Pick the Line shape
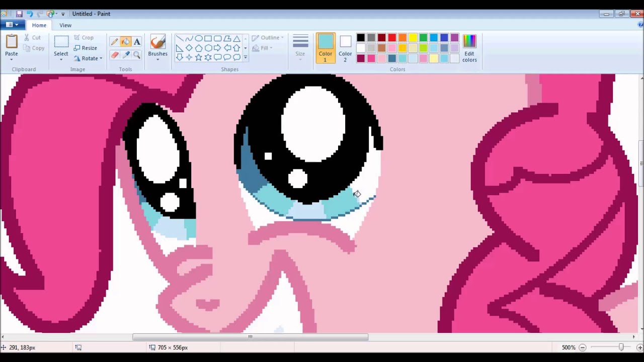Image resolution: width=644 pixels, height=362 pixels. coord(180,39)
